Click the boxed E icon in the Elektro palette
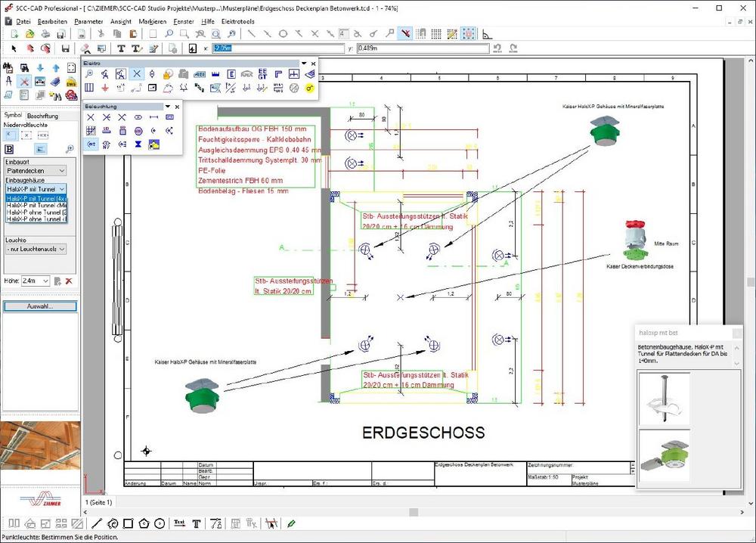756x543 pixels. coord(231,74)
